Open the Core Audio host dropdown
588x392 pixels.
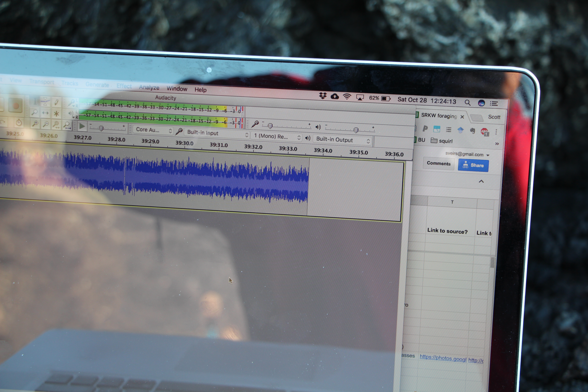point(153,130)
